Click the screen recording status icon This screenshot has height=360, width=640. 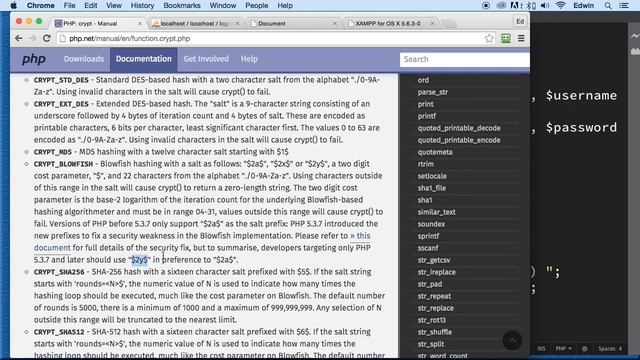tap(486, 6)
